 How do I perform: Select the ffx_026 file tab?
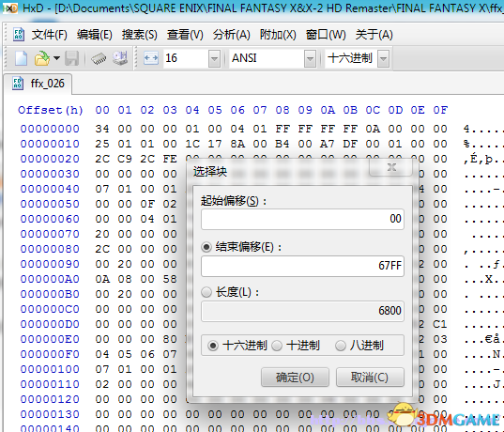click(38, 84)
